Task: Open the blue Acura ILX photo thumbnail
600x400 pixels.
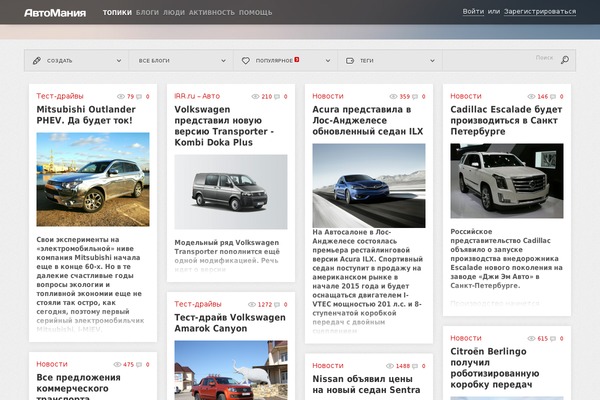Action: (x=369, y=186)
